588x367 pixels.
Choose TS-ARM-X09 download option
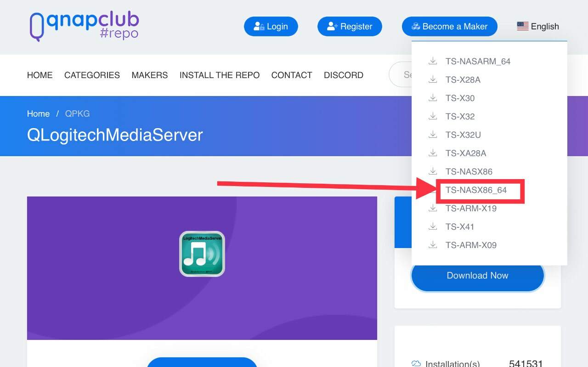pyautogui.click(x=471, y=245)
